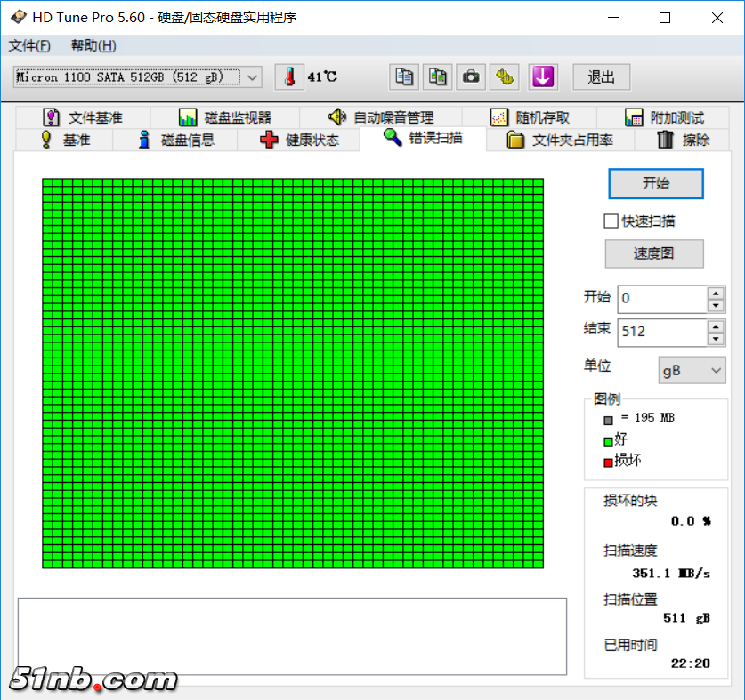Take a screenshot using the camera icon

[471, 77]
